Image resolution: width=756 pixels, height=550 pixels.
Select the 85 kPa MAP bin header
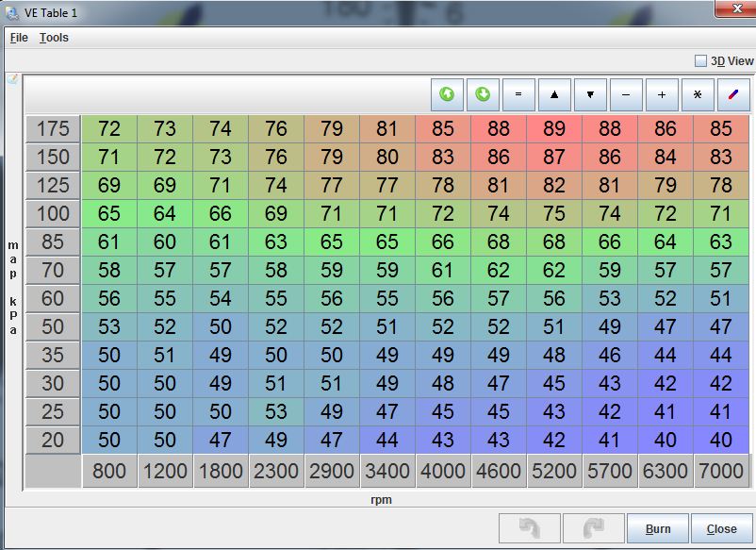click(x=53, y=242)
